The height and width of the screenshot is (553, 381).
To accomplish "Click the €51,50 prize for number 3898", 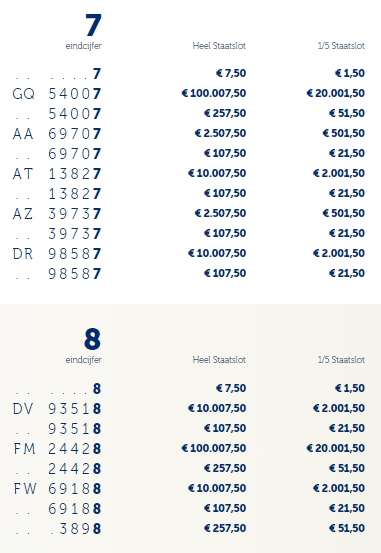I will (x=347, y=528).
